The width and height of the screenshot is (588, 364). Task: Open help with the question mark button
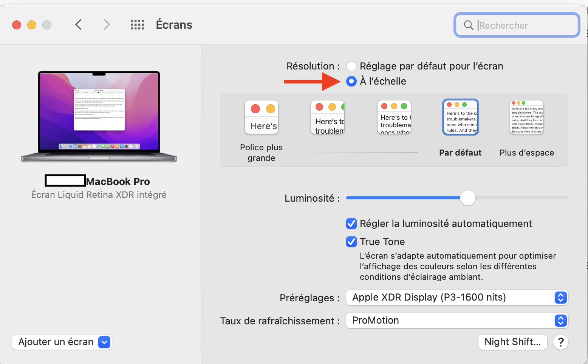click(560, 342)
